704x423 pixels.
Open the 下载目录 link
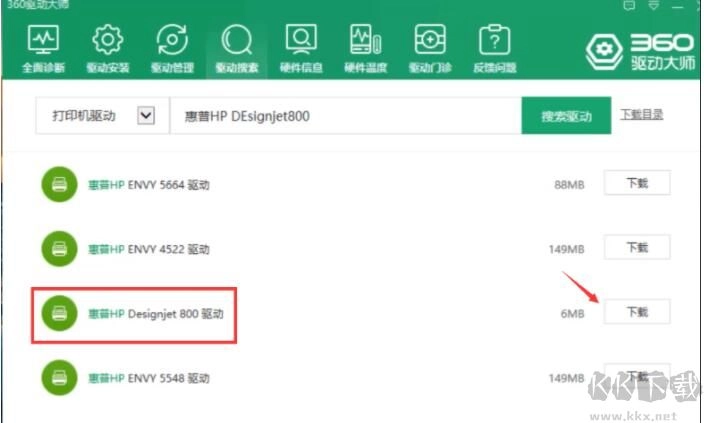(x=642, y=115)
